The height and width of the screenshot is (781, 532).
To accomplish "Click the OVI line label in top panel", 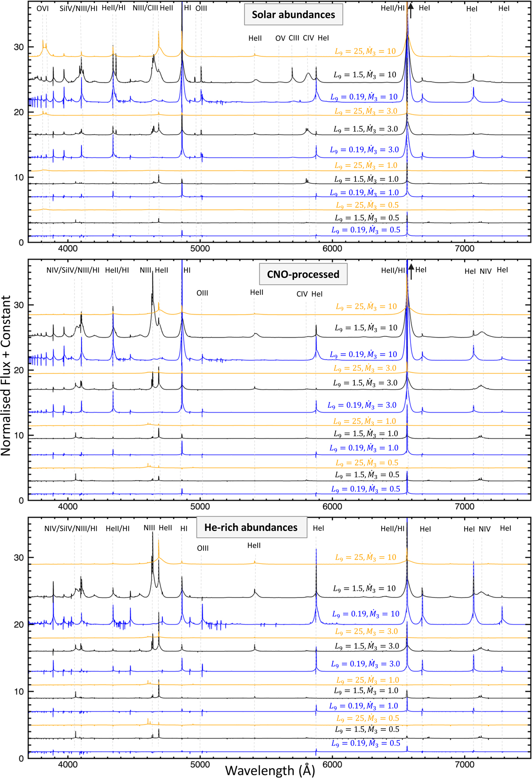I will (43, 8).
